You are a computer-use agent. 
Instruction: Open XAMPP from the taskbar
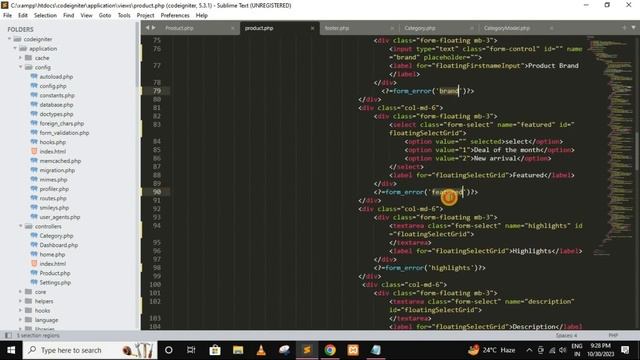(353, 350)
